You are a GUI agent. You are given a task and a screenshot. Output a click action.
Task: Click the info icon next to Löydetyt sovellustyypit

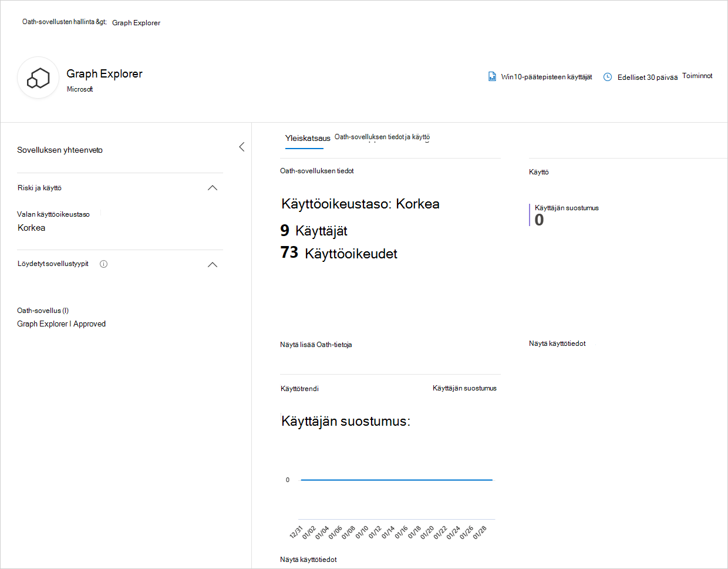103,264
